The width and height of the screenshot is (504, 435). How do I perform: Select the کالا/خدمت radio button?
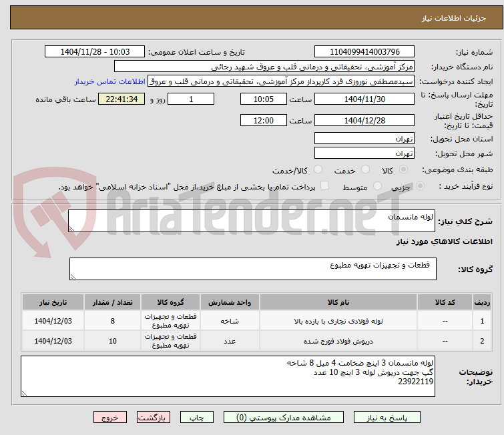click(318, 169)
